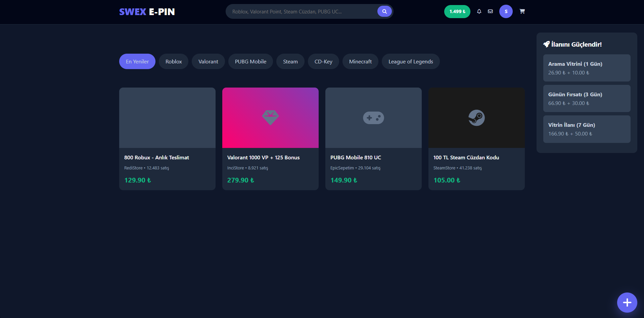Screen dimensions: 644x318
Task: Show the PUBG Mobile category
Action: coord(250,61)
